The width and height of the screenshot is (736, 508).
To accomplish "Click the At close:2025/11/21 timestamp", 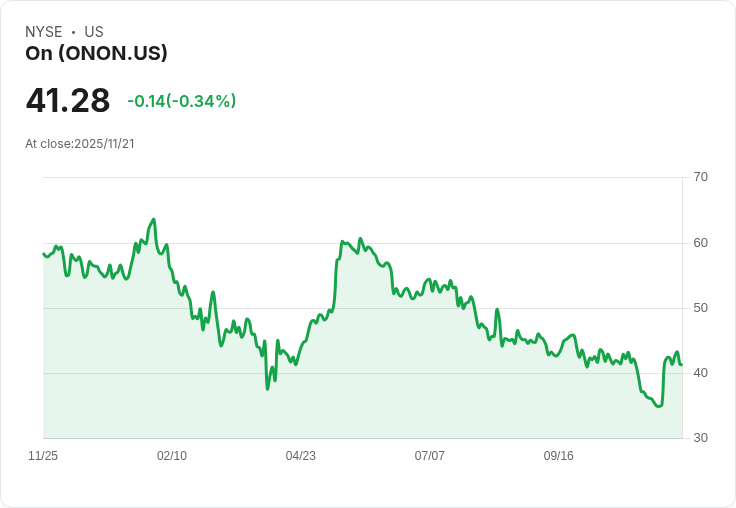I will (80, 144).
